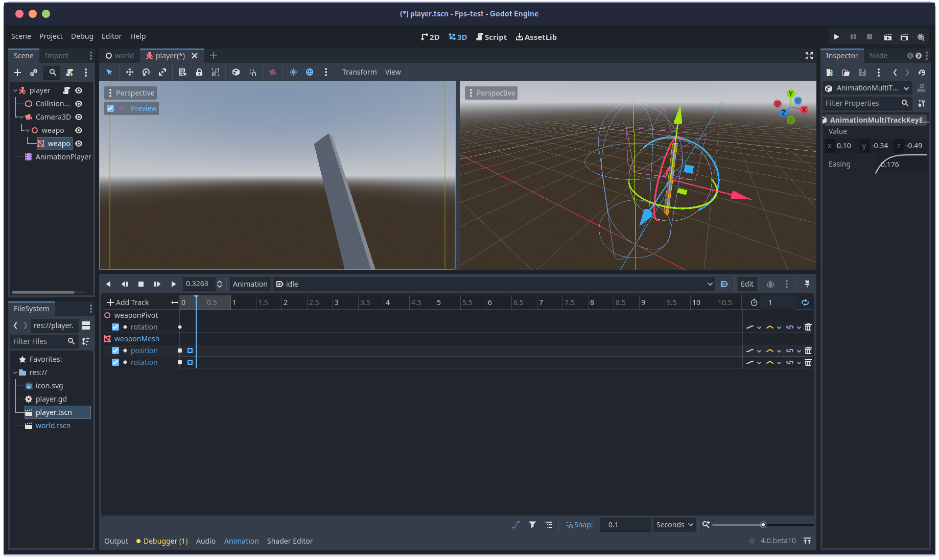Viewport: 939px width, 560px height.
Task: Click the Edit button in the animation toolbar
Action: (x=746, y=284)
